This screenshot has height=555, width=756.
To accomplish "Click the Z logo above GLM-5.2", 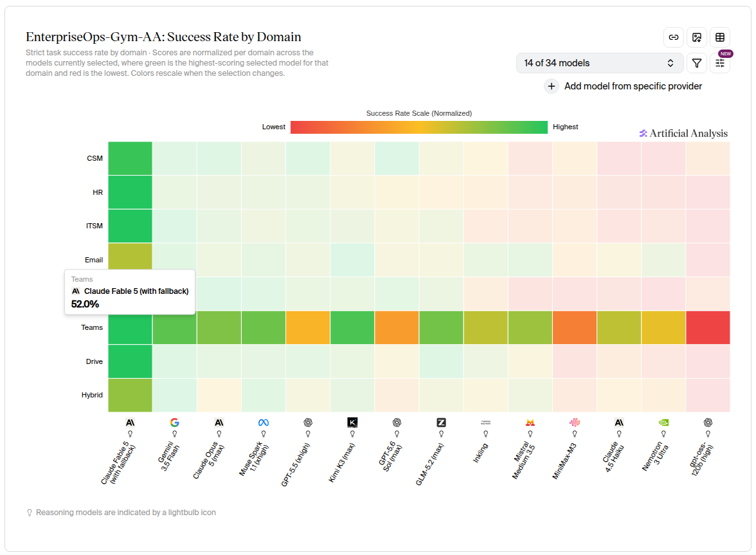I will [x=441, y=423].
